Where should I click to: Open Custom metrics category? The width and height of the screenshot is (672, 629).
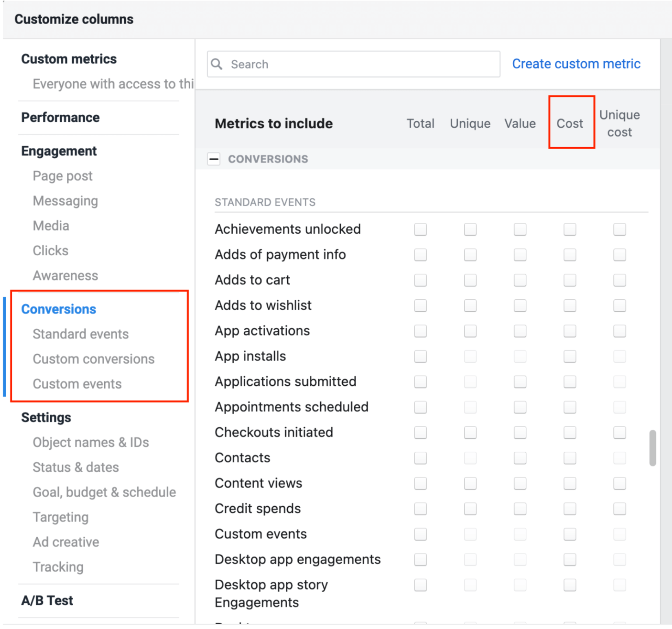(69, 59)
